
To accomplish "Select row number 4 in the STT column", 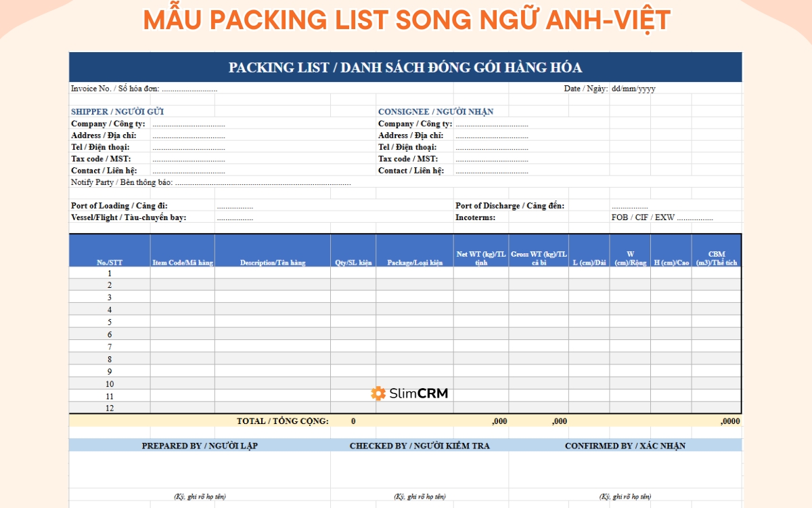I will (x=110, y=310).
